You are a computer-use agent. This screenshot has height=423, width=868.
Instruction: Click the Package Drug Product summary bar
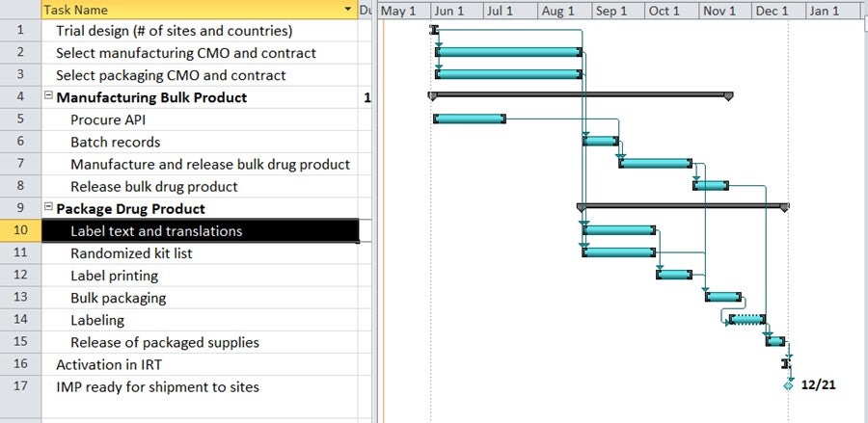click(x=683, y=205)
